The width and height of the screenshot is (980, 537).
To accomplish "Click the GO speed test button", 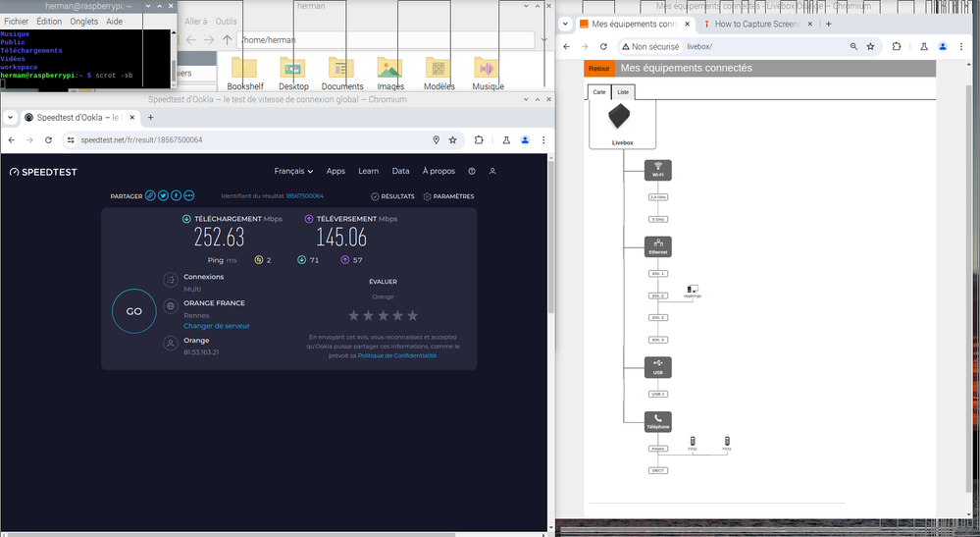I will tap(133, 311).
